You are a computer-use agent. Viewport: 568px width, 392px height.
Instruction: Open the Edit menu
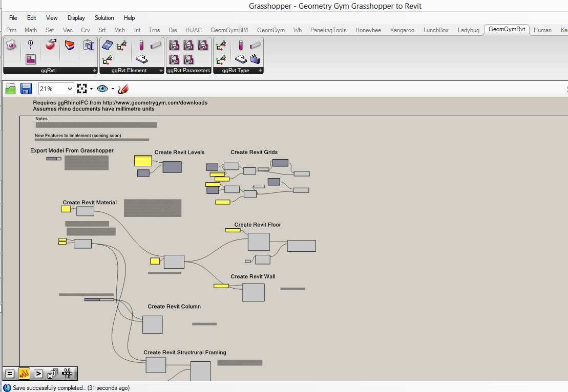(32, 18)
